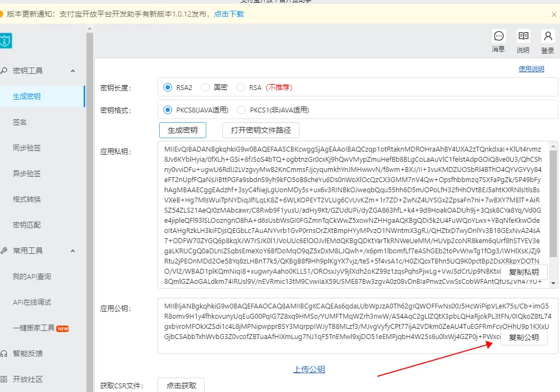
Task: Collapse the 常用工具 section chevron
Action: click(x=73, y=251)
